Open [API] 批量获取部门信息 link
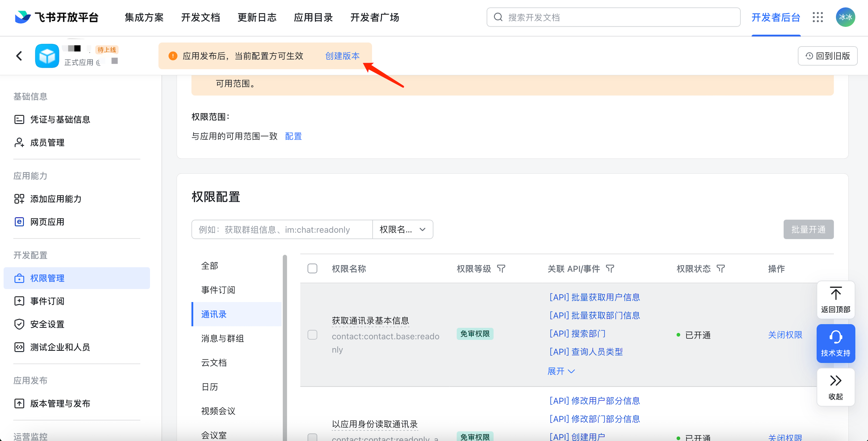 point(595,315)
